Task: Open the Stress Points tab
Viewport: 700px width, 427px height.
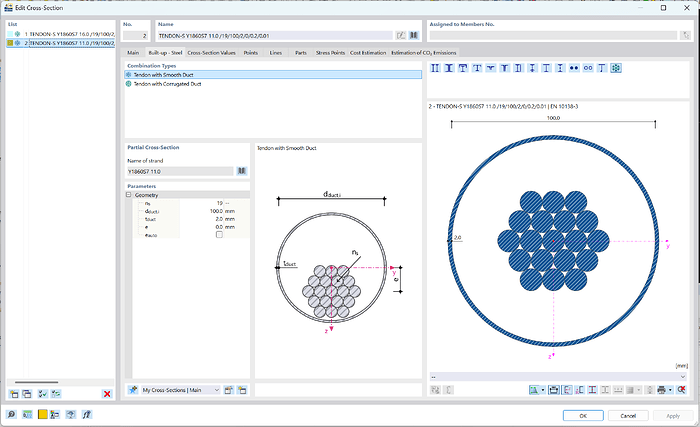Action: point(330,53)
